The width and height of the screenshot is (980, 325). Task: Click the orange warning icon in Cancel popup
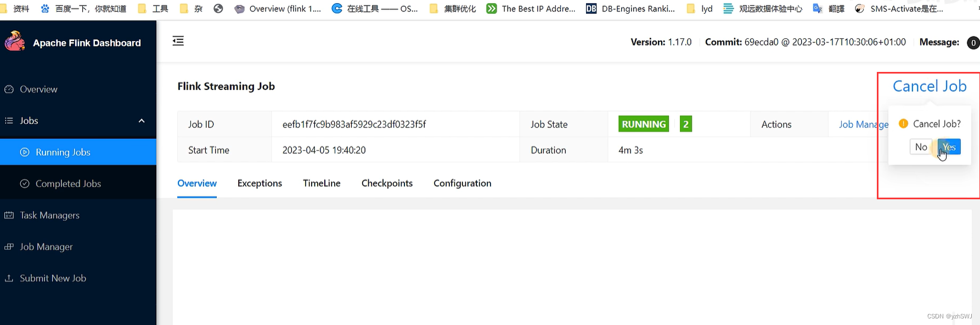click(x=903, y=124)
